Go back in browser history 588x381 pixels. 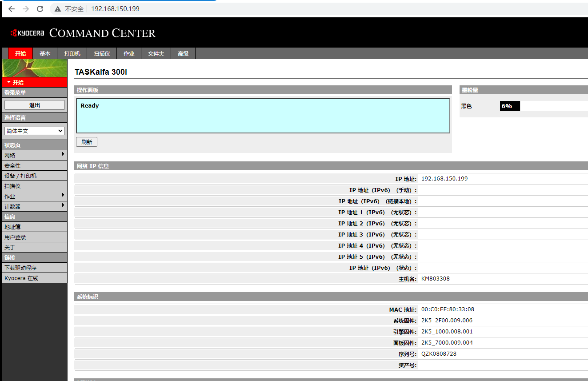[12, 9]
